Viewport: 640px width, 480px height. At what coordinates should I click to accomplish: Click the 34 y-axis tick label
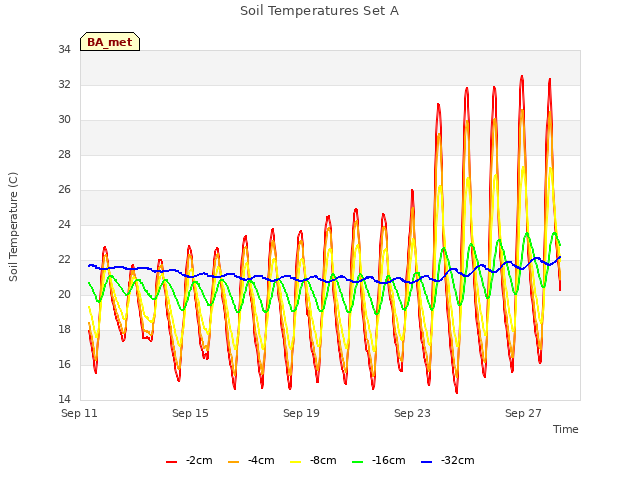click(x=64, y=50)
